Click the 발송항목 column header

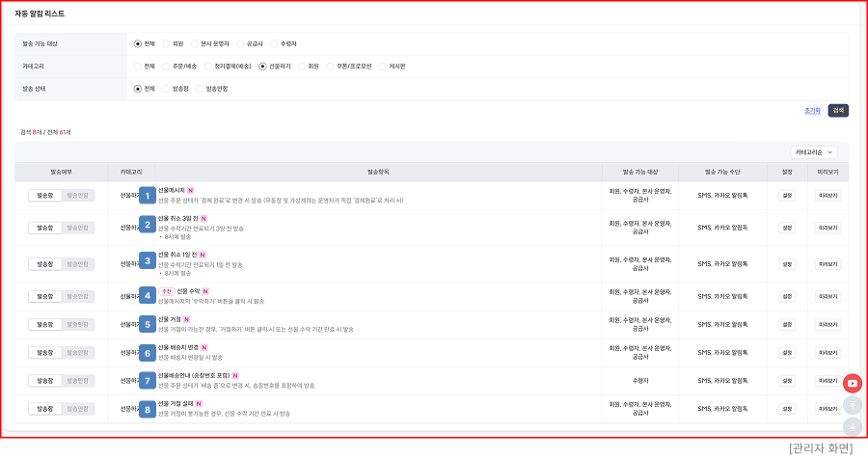pos(378,172)
